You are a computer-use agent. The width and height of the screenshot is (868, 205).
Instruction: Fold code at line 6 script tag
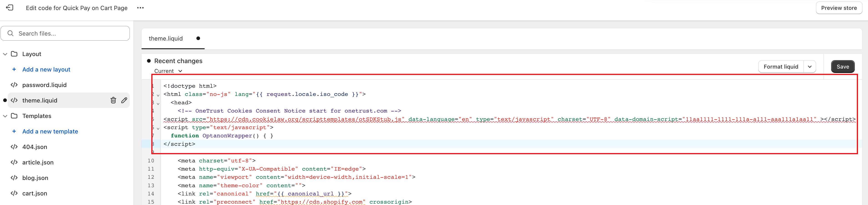(x=158, y=128)
